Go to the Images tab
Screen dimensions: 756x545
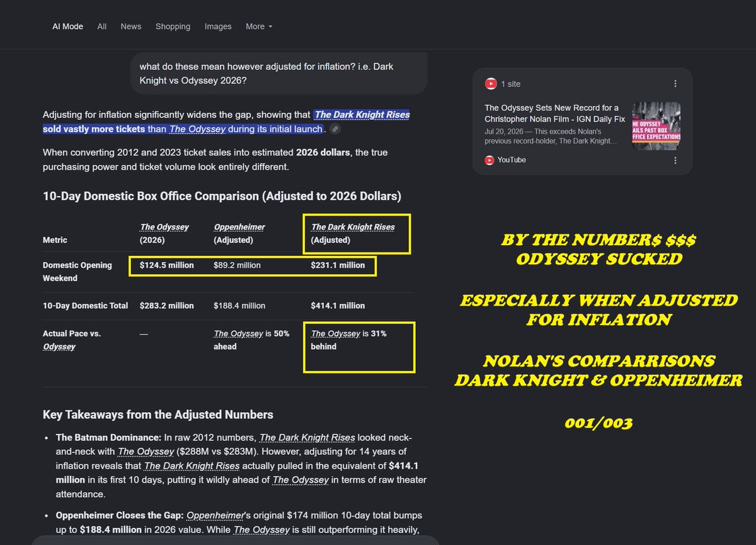[218, 26]
